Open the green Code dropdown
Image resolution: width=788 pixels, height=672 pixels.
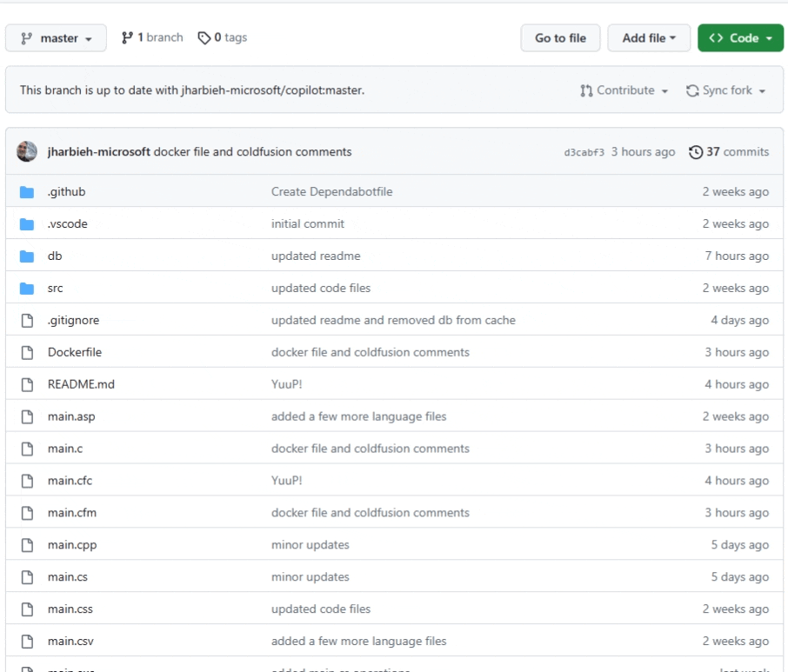[740, 38]
